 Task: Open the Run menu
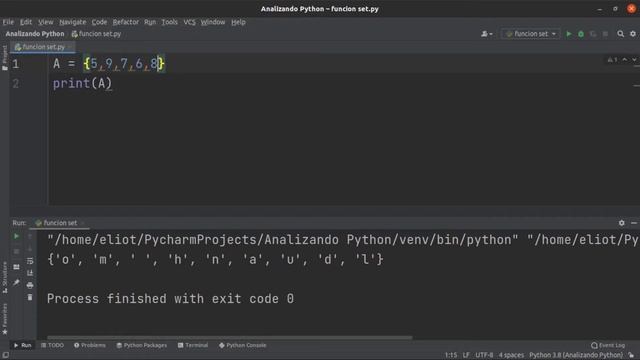click(150, 22)
